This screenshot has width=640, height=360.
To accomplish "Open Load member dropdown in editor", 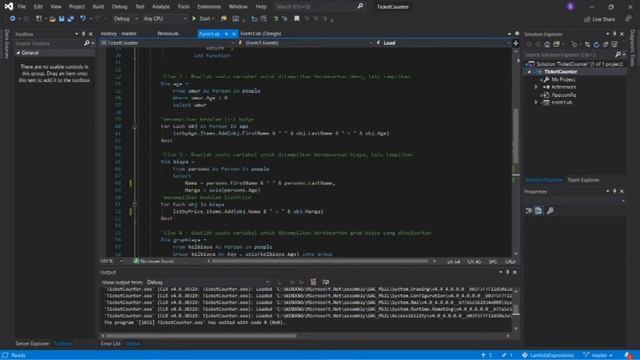I will [443, 43].
